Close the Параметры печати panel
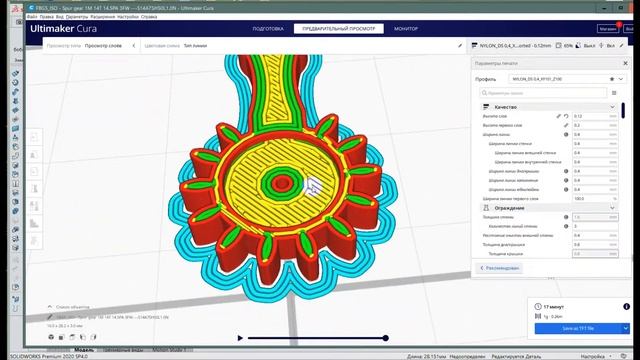Viewport: 640px width, 360px height. [x=625, y=63]
